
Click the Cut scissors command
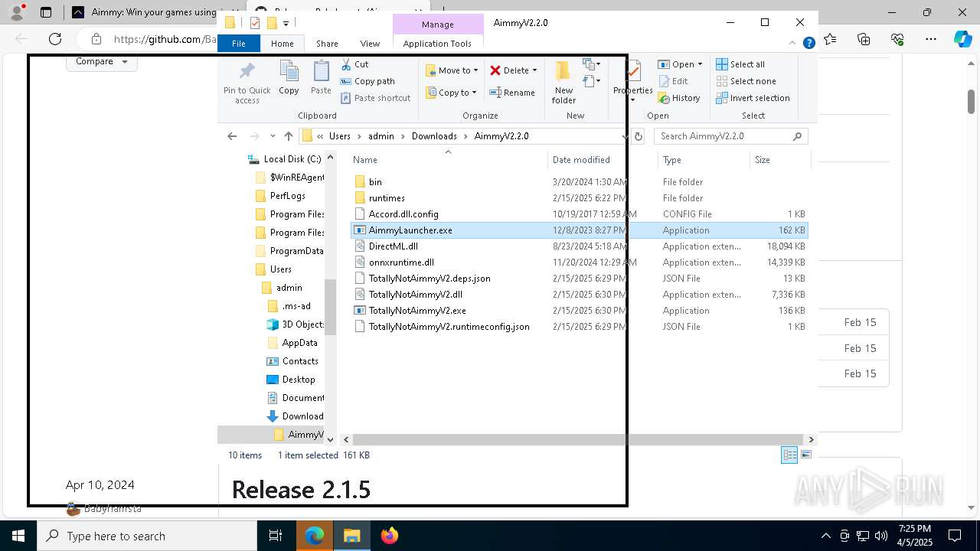click(354, 64)
